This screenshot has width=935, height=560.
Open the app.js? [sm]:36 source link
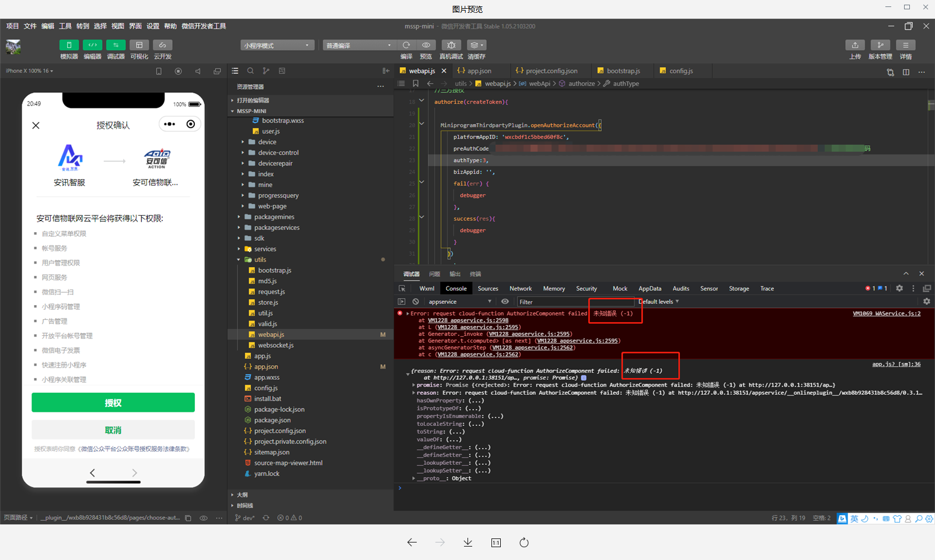tap(896, 364)
